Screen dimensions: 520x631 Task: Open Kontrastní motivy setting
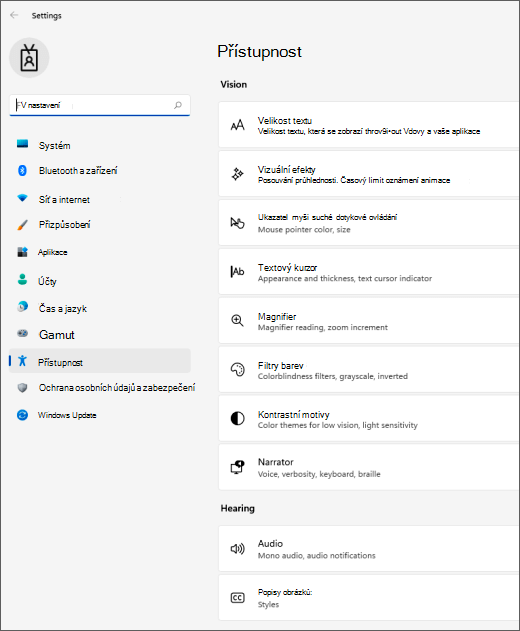[x=369, y=419]
